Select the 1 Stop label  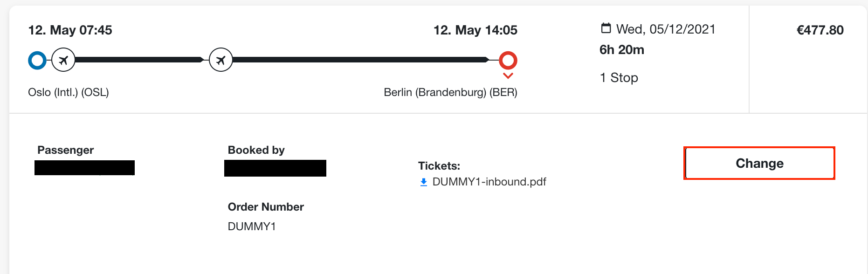(619, 78)
